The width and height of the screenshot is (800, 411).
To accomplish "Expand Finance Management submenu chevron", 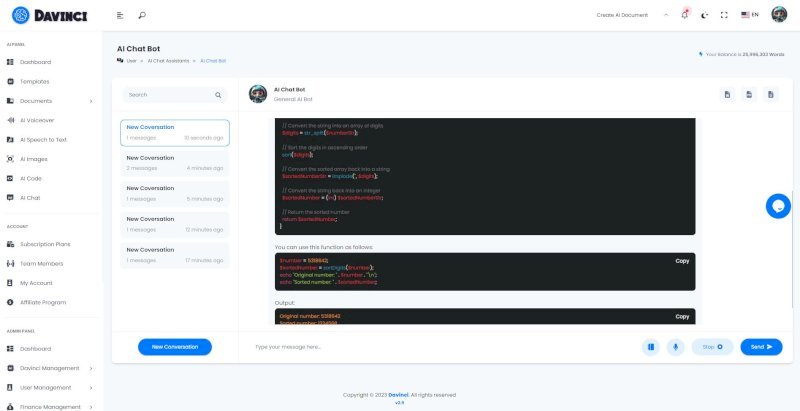I will point(91,407).
